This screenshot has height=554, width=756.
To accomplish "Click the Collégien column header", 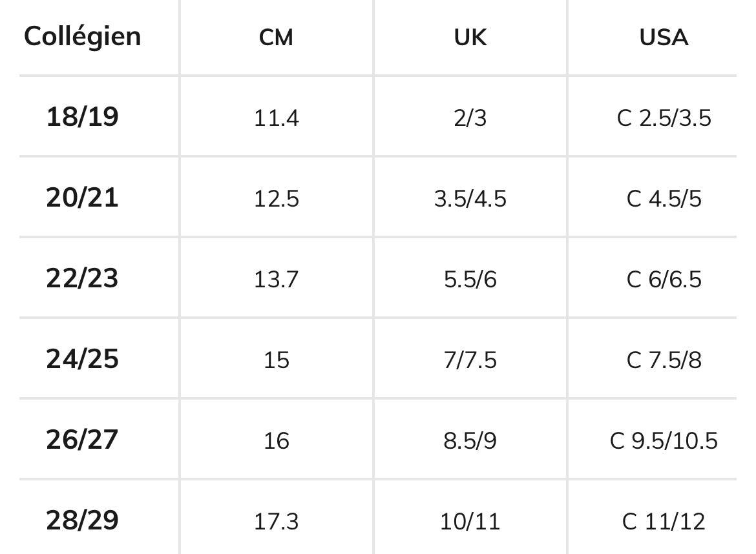I will tap(83, 36).
